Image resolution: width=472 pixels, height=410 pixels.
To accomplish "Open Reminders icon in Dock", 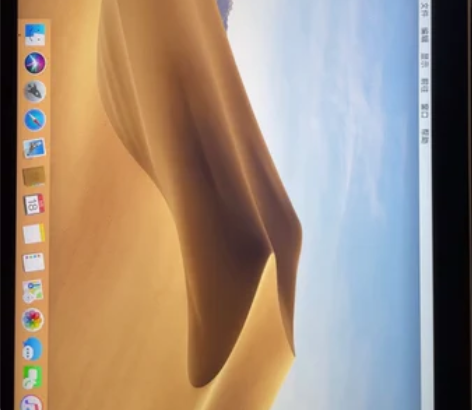I will pyautogui.click(x=33, y=262).
